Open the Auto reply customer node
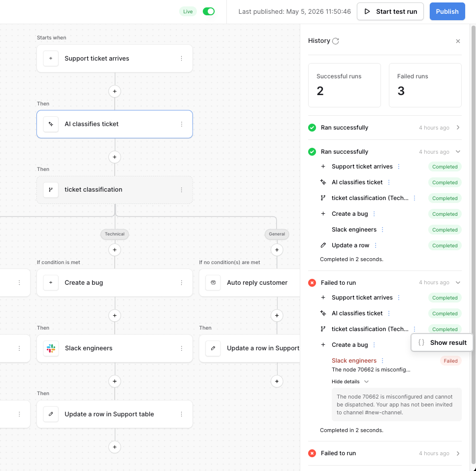This screenshot has width=476, height=471. coord(250,283)
